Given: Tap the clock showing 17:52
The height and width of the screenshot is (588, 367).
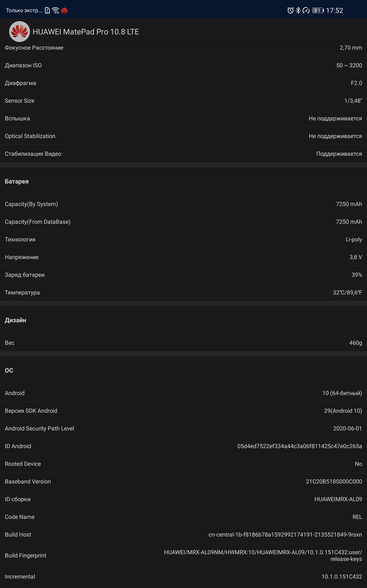Looking at the screenshot, I should [x=334, y=10].
